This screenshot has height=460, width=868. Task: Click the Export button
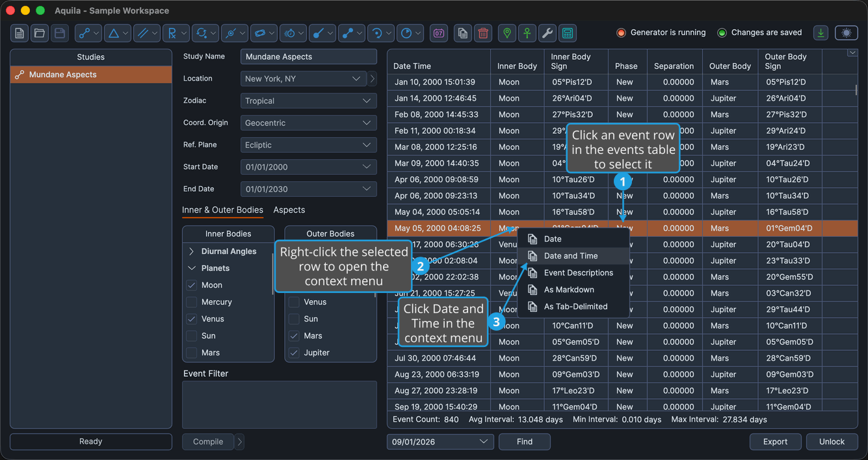pyautogui.click(x=775, y=442)
